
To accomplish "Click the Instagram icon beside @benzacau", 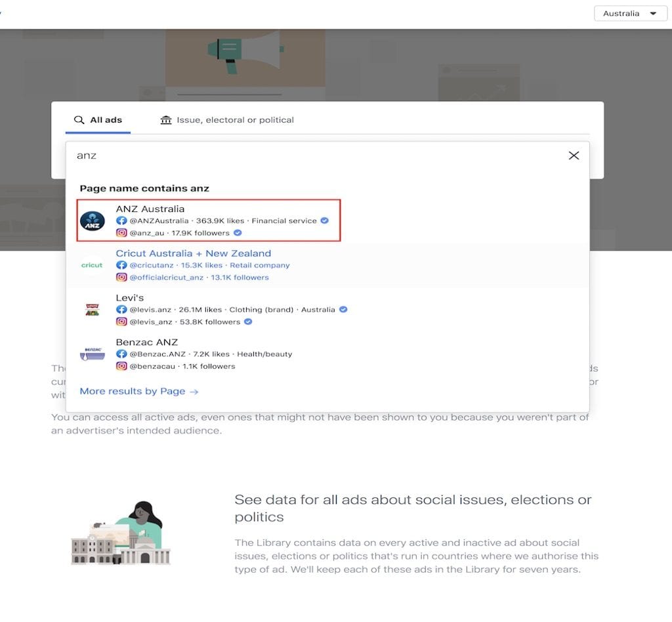I will 122,366.
